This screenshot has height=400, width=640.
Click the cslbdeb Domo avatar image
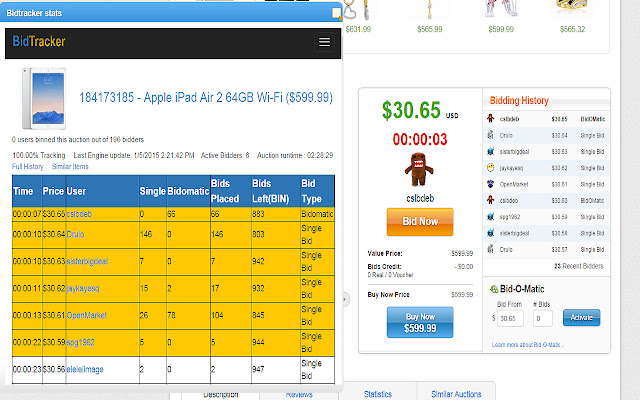[419, 169]
